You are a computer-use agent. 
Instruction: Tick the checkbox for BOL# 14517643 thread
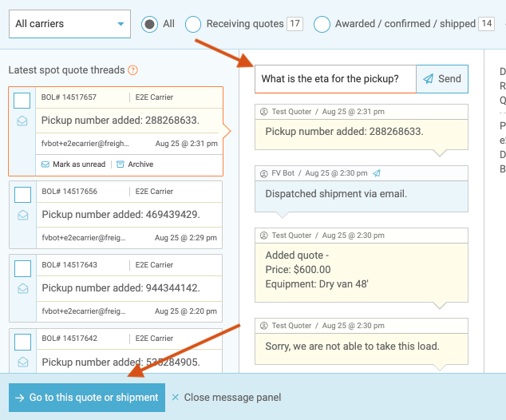[22, 268]
